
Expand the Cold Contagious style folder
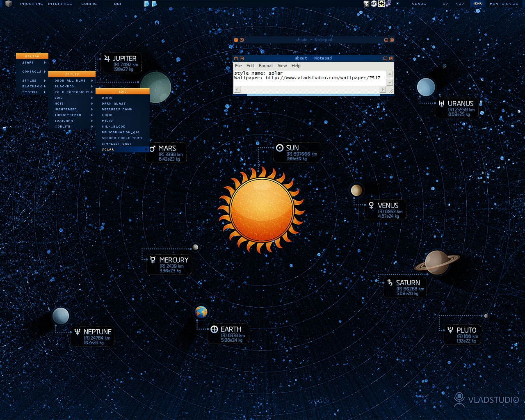[x=72, y=92]
